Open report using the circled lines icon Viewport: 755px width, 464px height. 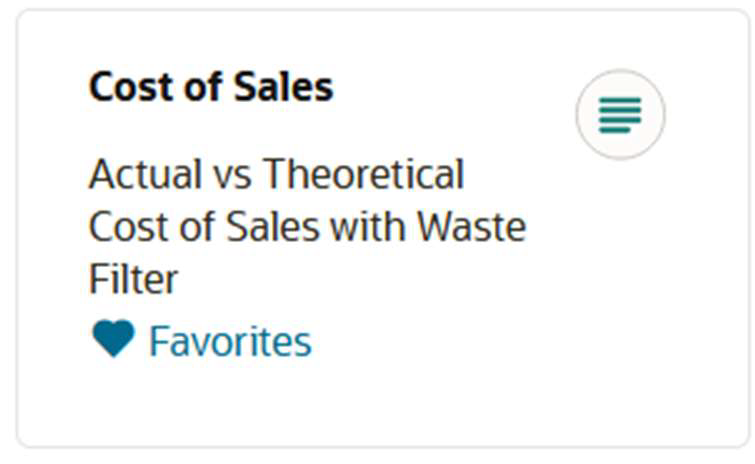coord(620,115)
